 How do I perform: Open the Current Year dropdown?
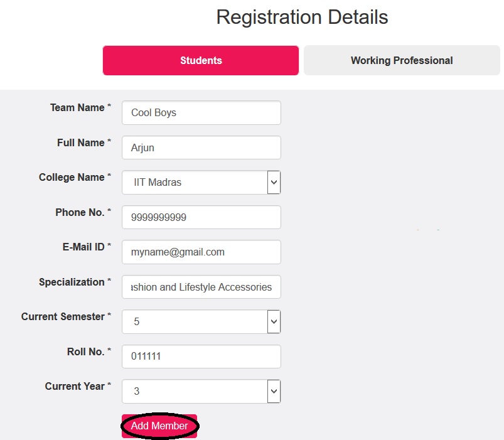coord(201,392)
